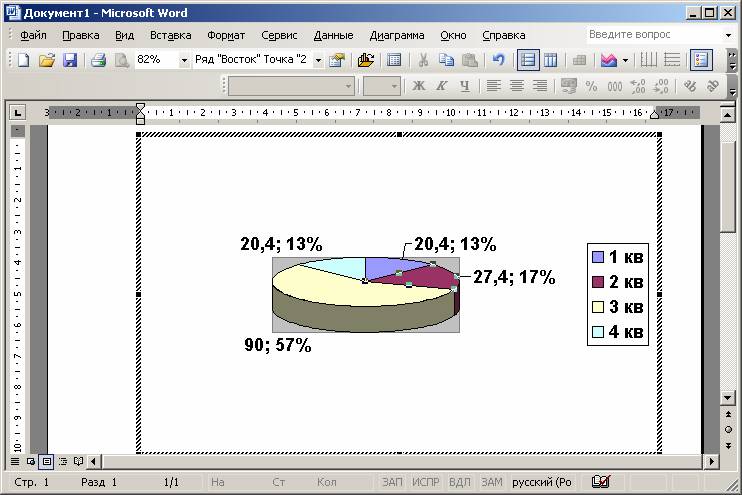Image resolution: width=742 pixels, height=495 pixels.
Task: Align text left icon
Action: coord(494,86)
